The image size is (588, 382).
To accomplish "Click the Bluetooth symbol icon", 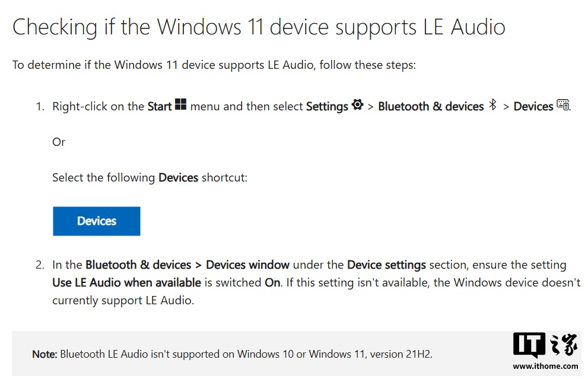I will coord(492,105).
